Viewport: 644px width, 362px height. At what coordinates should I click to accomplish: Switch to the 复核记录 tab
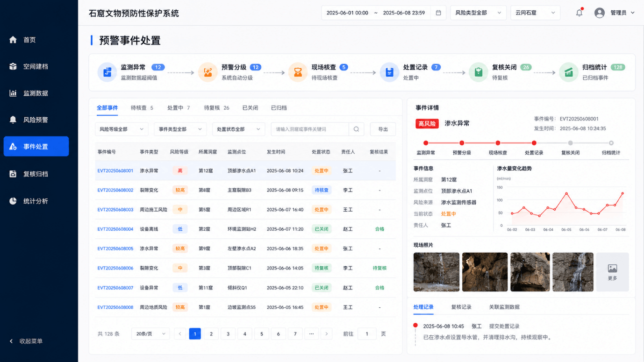click(461, 307)
